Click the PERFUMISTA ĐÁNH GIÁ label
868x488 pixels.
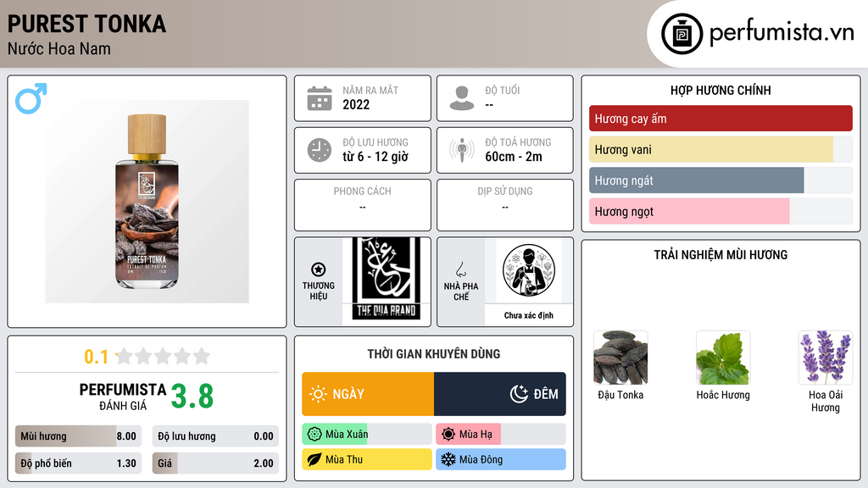pyautogui.click(x=123, y=396)
